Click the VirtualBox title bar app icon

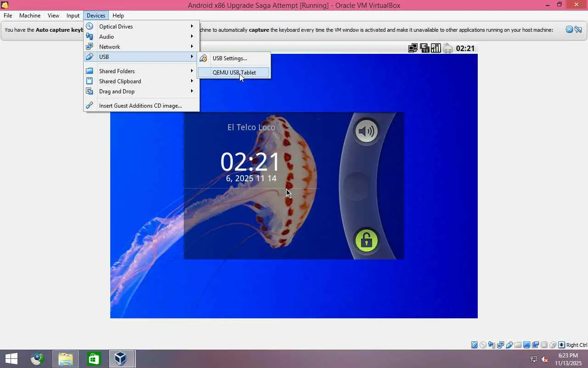[5, 5]
